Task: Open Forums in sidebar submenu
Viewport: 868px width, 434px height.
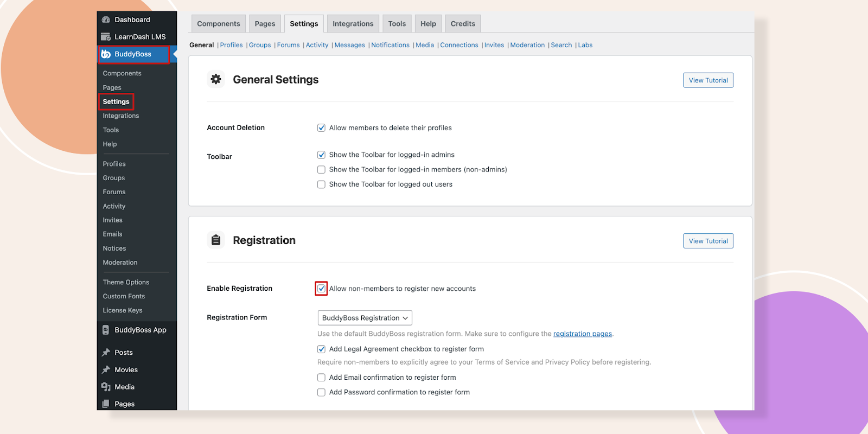Action: click(x=114, y=192)
